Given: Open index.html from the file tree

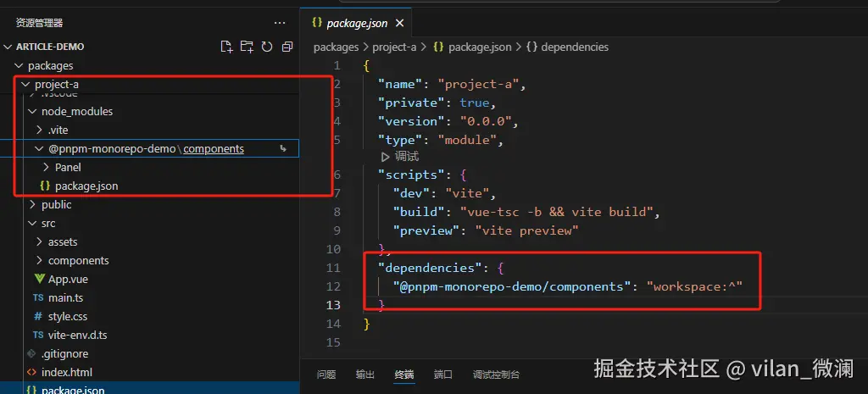Looking at the screenshot, I should (x=67, y=373).
